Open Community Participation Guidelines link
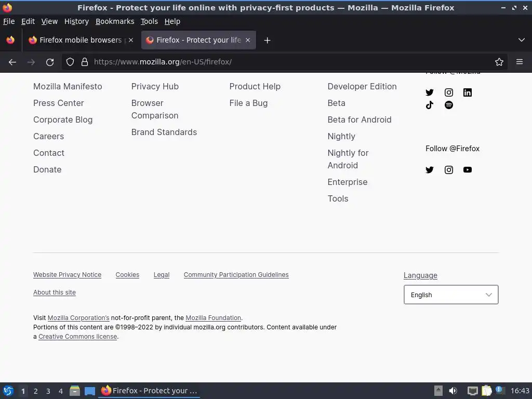Image resolution: width=532 pixels, height=399 pixels. [236, 275]
